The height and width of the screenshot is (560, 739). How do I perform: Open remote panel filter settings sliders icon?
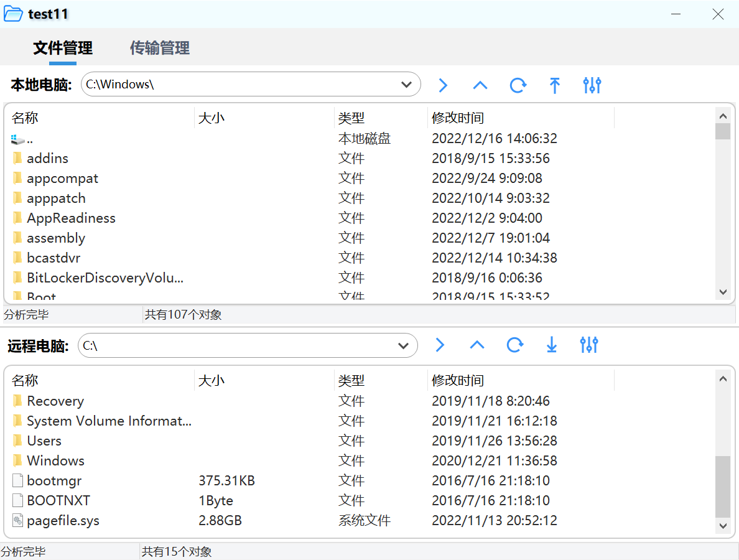[589, 345]
